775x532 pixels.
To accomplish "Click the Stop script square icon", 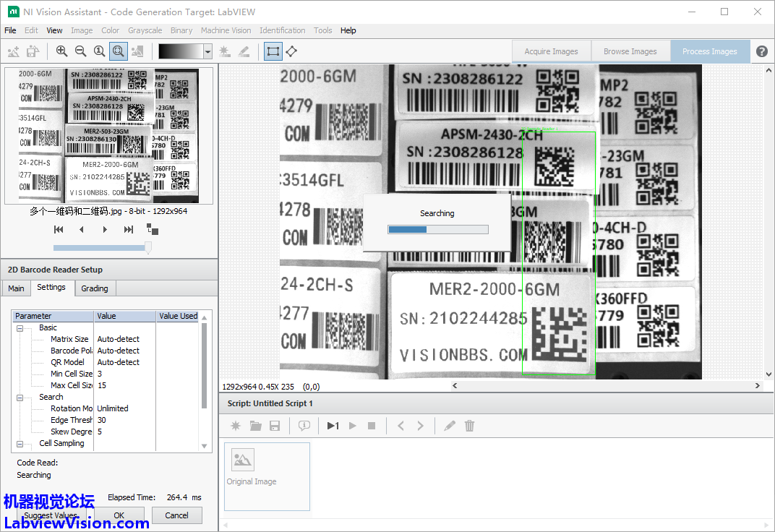I will click(x=372, y=426).
